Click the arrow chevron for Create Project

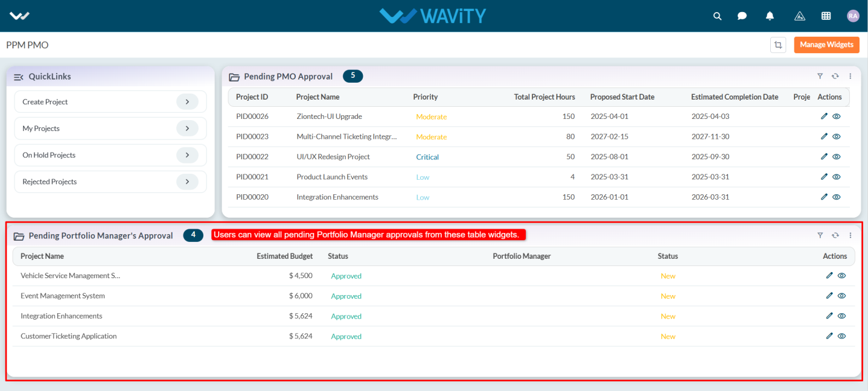click(187, 102)
